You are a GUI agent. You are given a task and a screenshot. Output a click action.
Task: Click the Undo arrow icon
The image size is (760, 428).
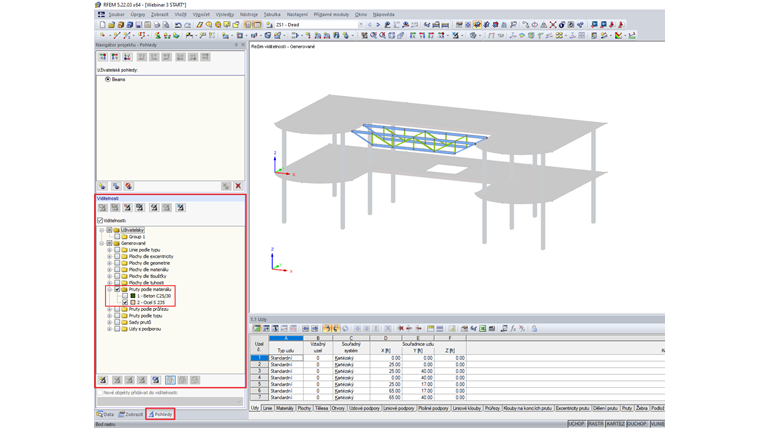(x=178, y=25)
